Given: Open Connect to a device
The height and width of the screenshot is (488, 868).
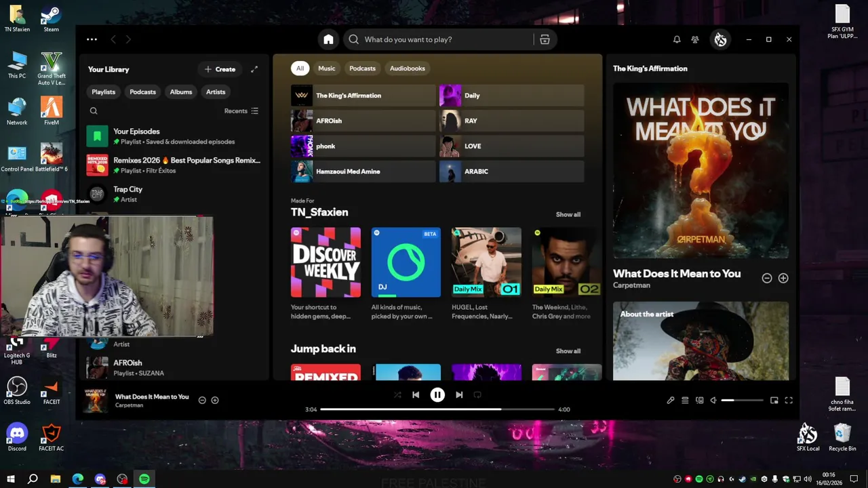Looking at the screenshot, I should (700, 401).
